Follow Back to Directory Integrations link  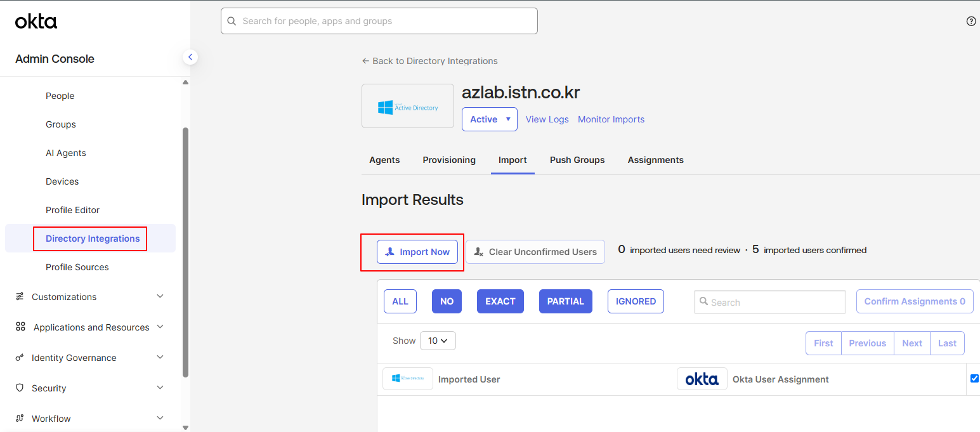[x=429, y=61]
